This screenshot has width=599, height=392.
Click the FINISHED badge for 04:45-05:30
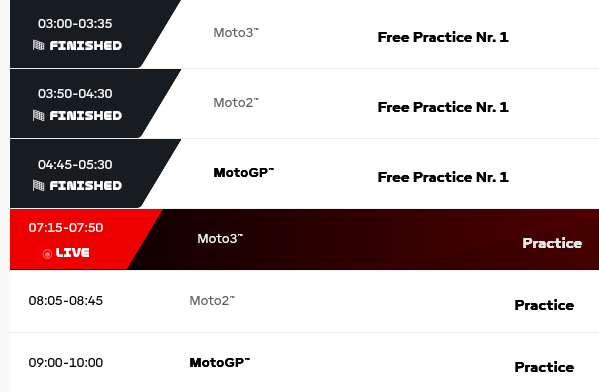click(86, 186)
